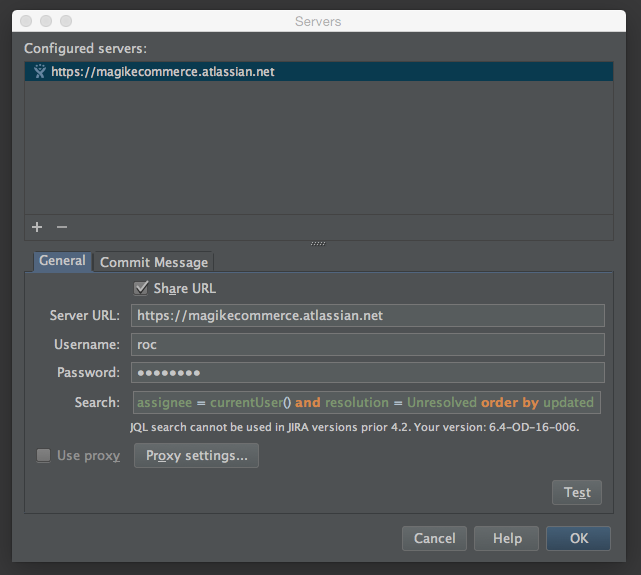Focus the Username field containing roc

[368, 344]
